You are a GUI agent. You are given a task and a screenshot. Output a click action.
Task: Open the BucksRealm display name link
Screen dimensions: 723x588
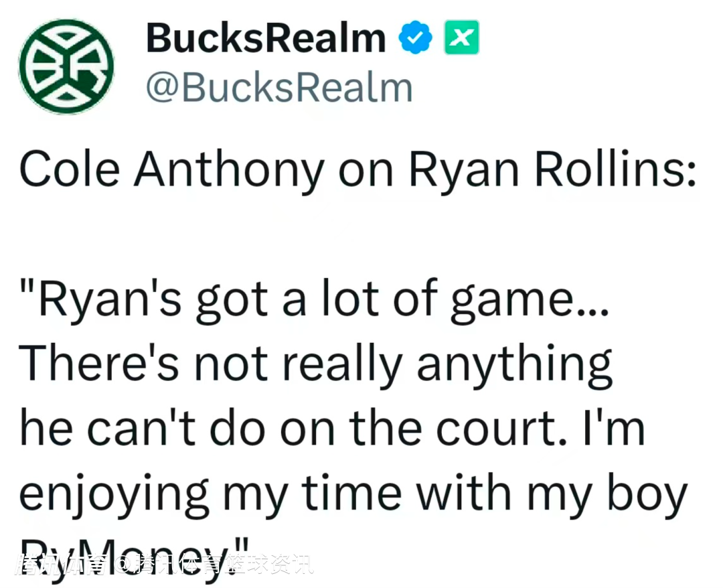(266, 39)
